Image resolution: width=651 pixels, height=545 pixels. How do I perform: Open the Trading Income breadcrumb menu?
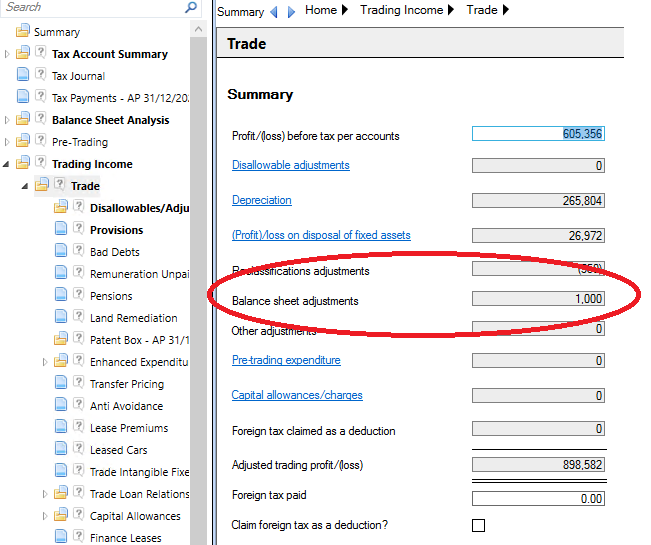point(451,10)
